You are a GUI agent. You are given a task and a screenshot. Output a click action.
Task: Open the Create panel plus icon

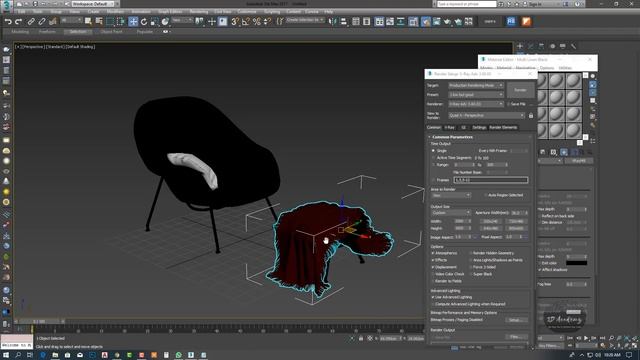click(520, 46)
